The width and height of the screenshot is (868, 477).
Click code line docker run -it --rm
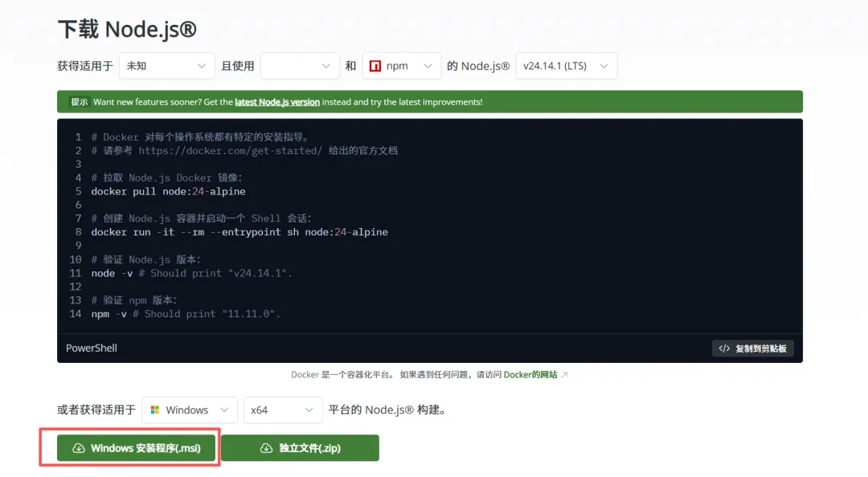pos(240,232)
